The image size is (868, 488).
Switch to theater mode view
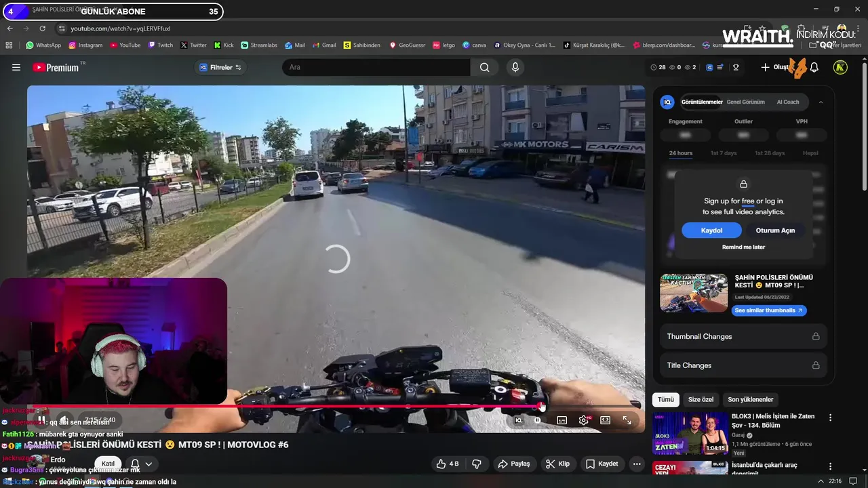click(x=605, y=420)
